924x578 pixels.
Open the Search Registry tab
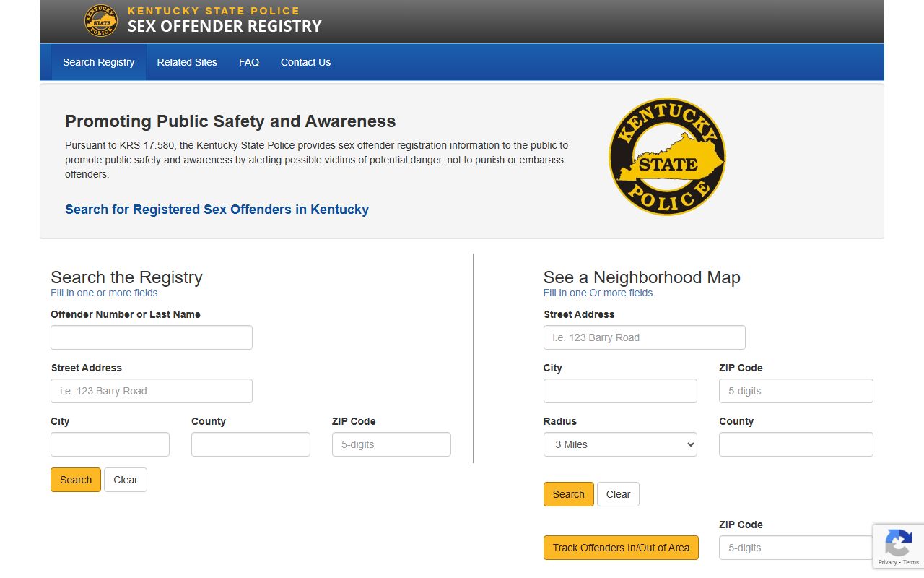coord(99,62)
